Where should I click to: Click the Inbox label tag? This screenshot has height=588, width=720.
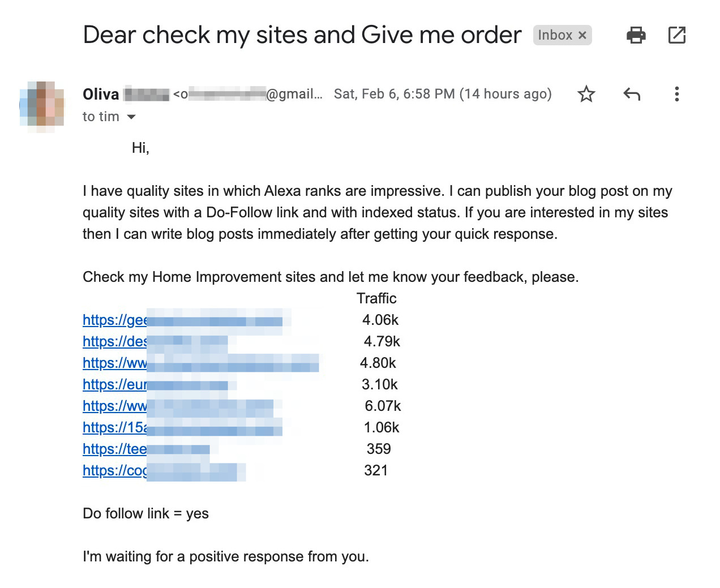[x=554, y=35]
